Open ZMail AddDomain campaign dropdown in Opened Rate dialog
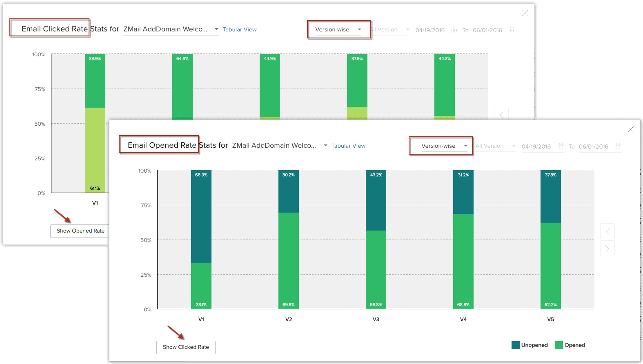 (280, 146)
